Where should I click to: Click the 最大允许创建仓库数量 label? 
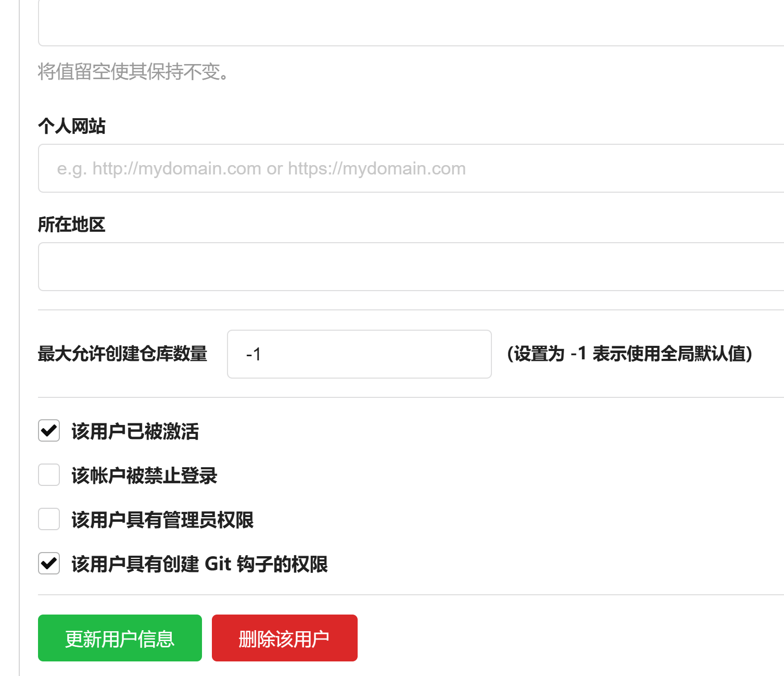coord(122,354)
